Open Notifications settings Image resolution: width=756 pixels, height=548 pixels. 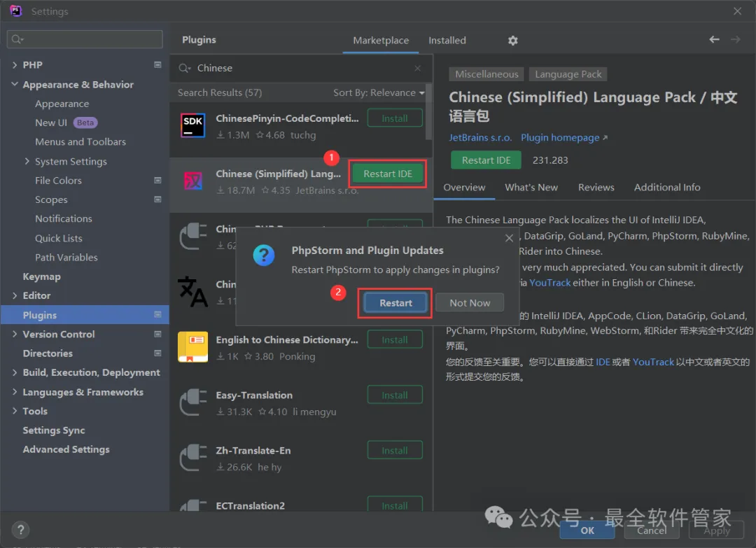point(63,218)
